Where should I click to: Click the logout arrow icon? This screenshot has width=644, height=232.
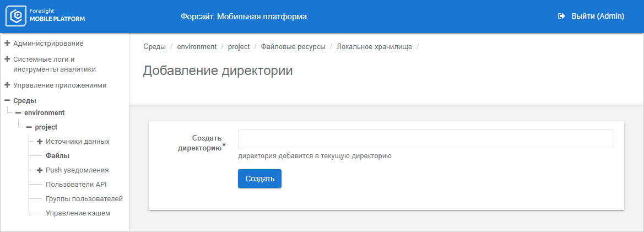561,17
